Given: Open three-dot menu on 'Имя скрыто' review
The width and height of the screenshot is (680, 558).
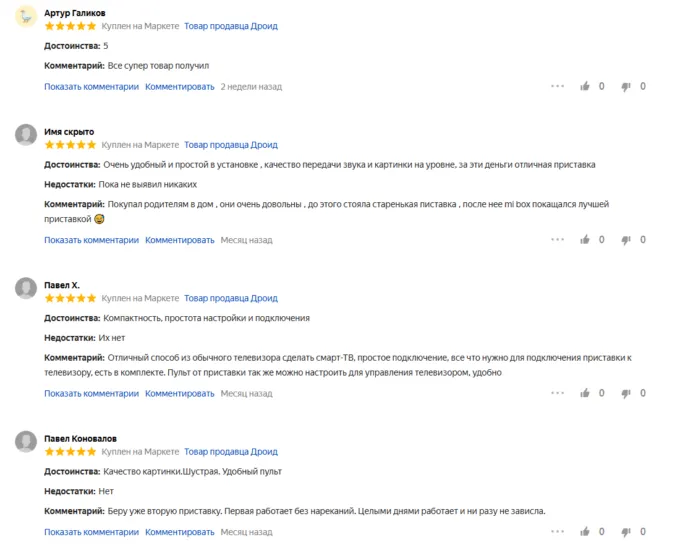Looking at the screenshot, I should (558, 240).
